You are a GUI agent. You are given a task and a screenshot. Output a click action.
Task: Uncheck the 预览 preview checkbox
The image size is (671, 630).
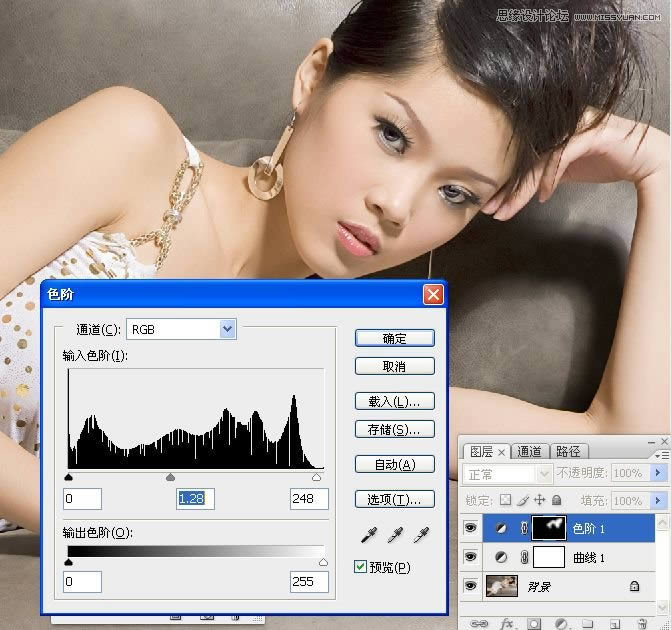click(361, 567)
